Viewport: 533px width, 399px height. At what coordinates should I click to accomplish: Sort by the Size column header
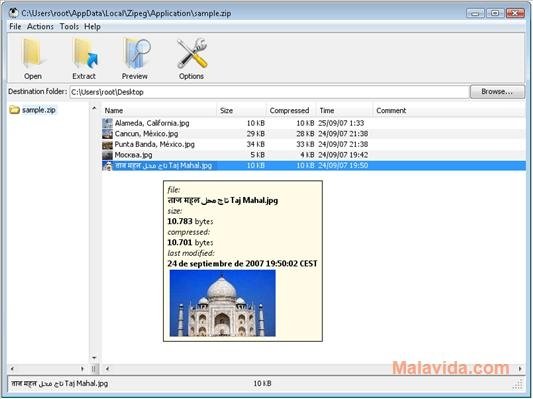[x=241, y=110]
